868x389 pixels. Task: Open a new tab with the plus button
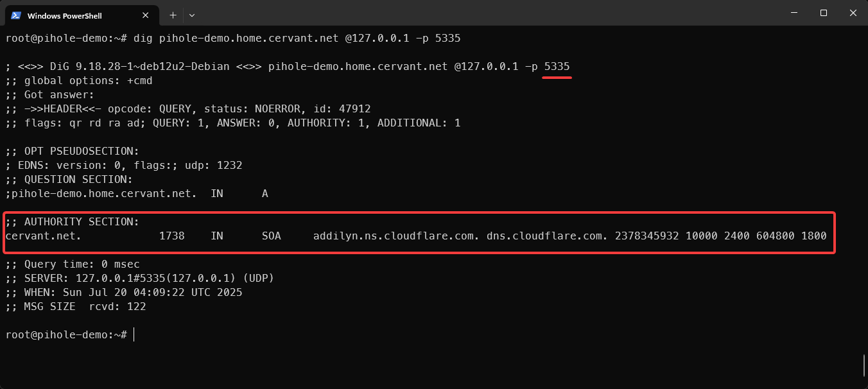173,15
